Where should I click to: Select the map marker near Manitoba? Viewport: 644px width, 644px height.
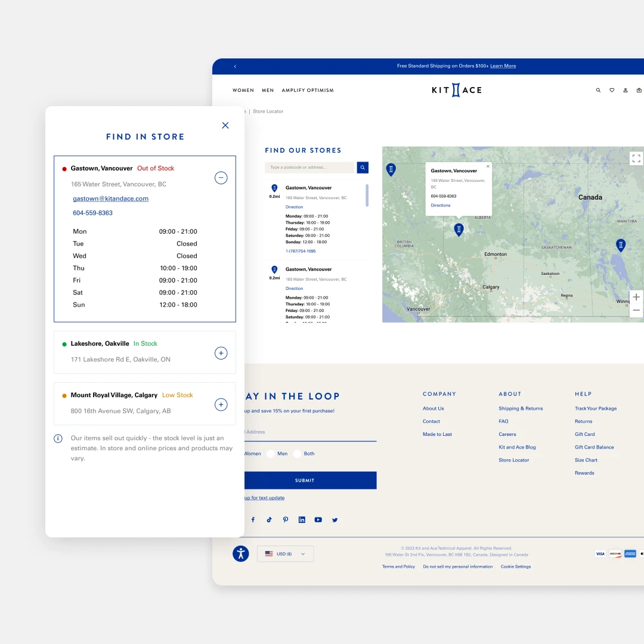pyautogui.click(x=621, y=245)
